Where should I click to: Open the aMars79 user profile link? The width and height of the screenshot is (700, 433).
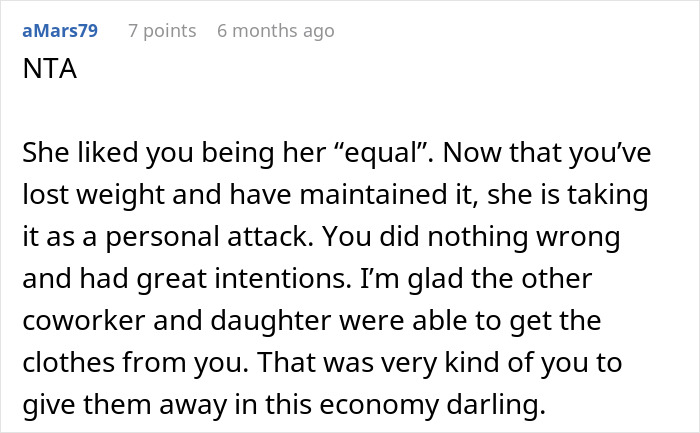pyautogui.click(x=60, y=31)
